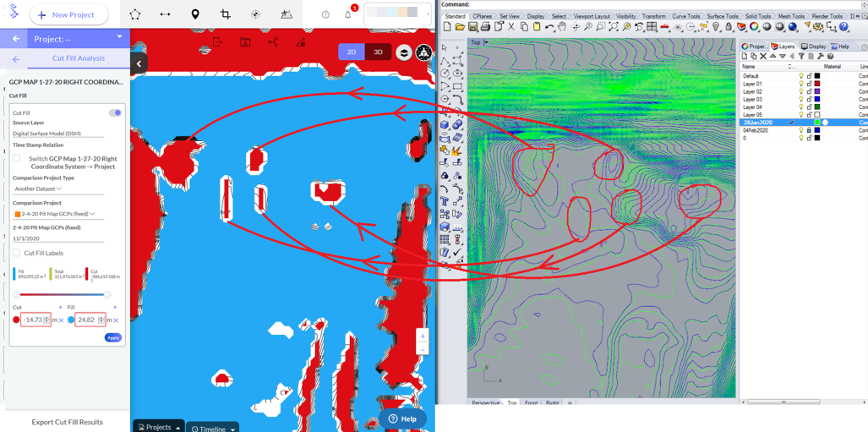Expand the Timeline panel at bottom
Viewport: 868px width, 432px height.
(213, 428)
